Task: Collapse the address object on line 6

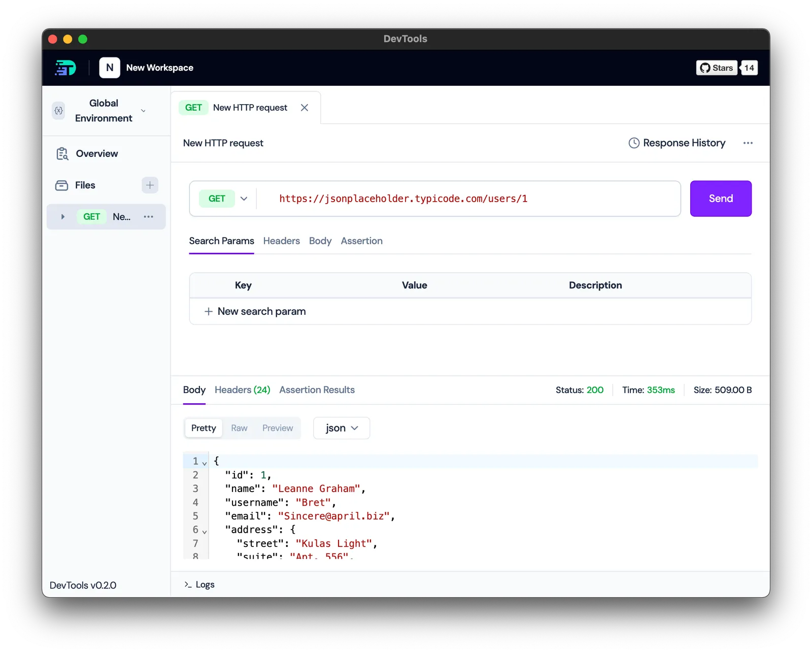Action: pos(205,530)
